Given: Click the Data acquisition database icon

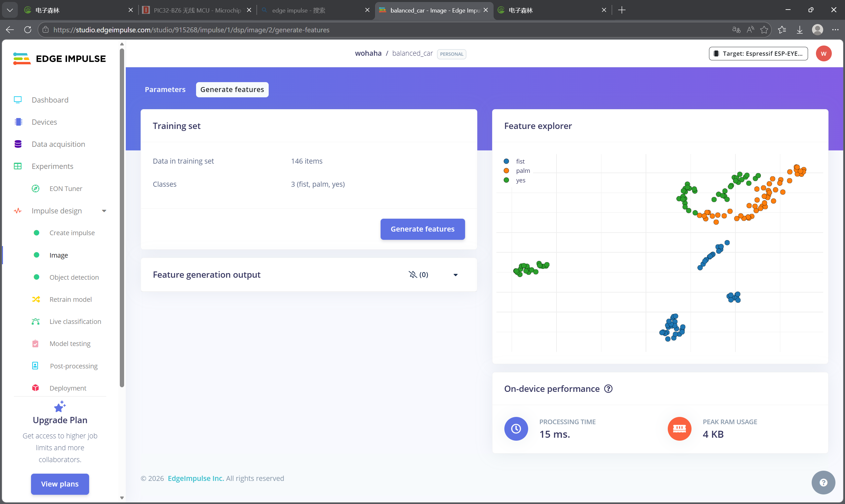Looking at the screenshot, I should [x=18, y=144].
